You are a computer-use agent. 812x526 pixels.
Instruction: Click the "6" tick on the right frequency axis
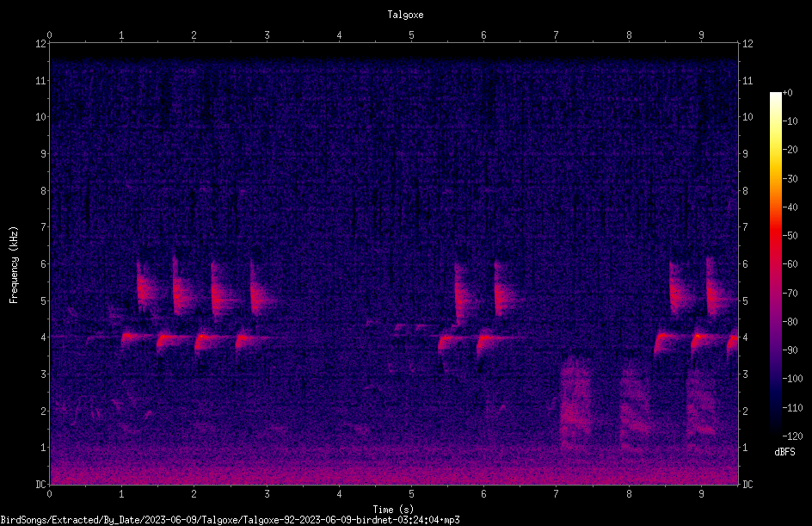745,263
